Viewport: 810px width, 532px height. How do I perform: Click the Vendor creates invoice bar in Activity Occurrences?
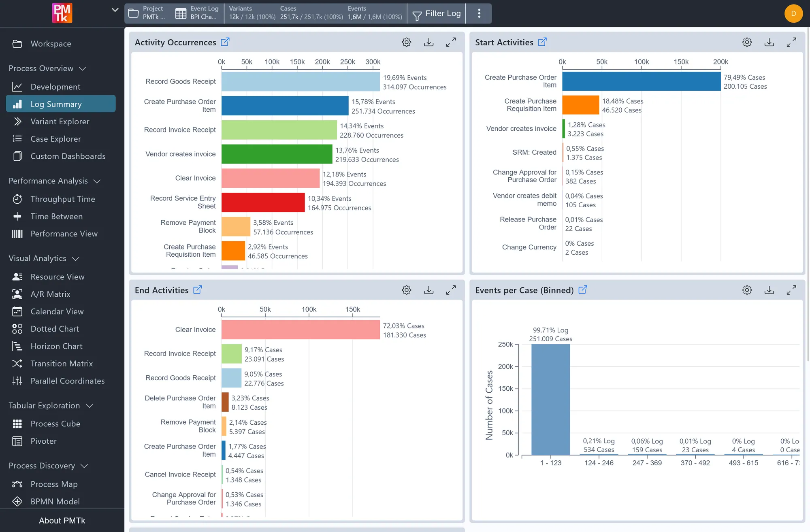[x=277, y=154]
